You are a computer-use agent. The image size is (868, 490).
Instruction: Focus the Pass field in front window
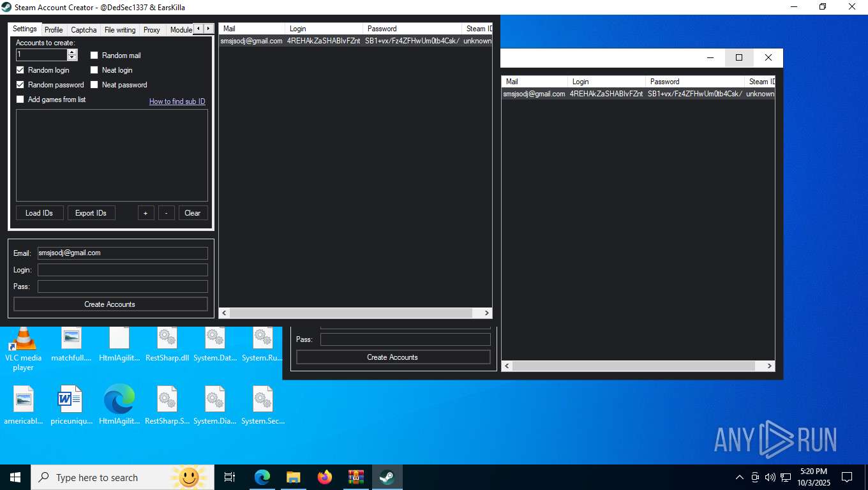[123, 286]
